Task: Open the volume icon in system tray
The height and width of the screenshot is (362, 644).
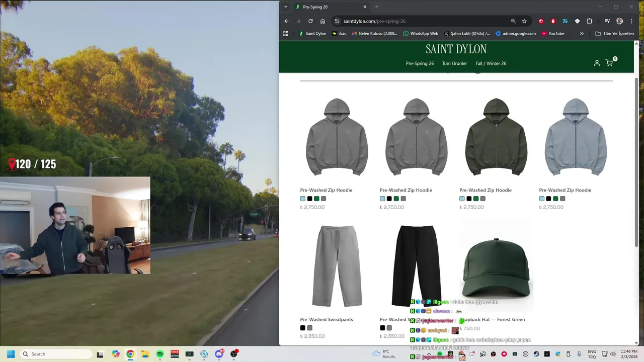Action: point(613,354)
